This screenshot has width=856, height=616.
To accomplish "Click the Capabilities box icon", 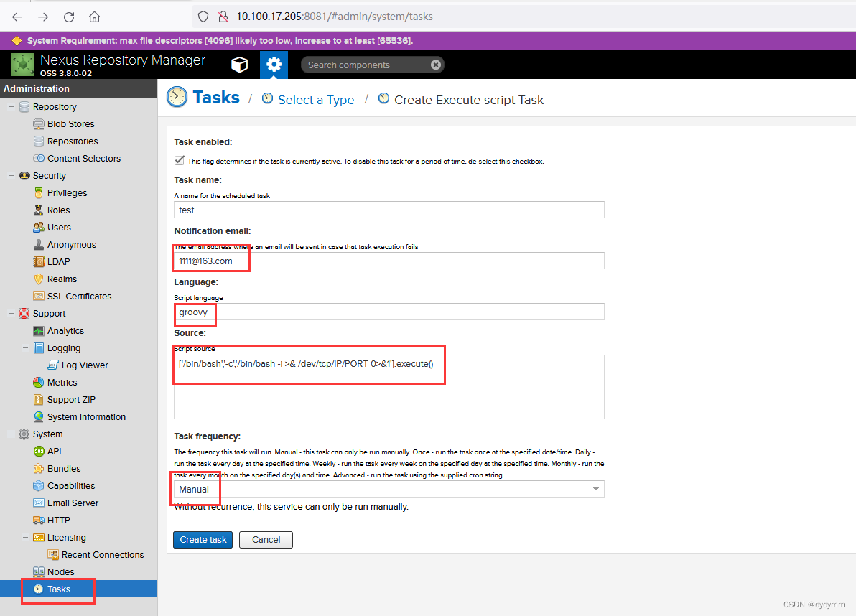I will pos(39,485).
